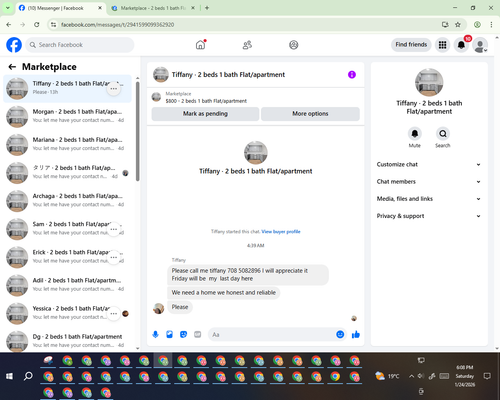The width and height of the screenshot is (500, 400).
Task: Open Archaga conversation
Action: click(x=67, y=201)
